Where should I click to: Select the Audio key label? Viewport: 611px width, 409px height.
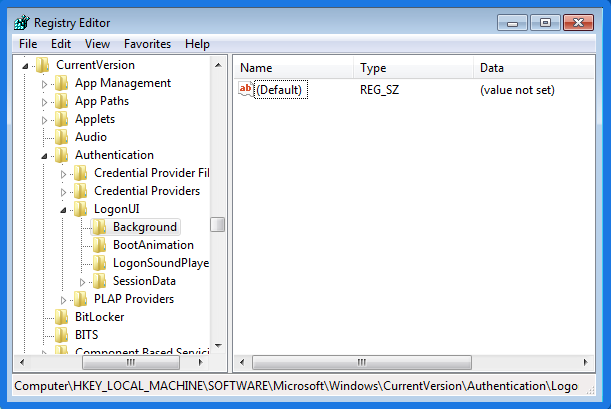(x=91, y=137)
